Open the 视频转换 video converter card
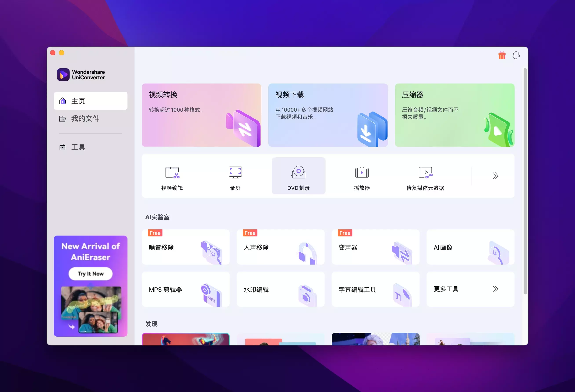575x392 pixels. (201, 115)
